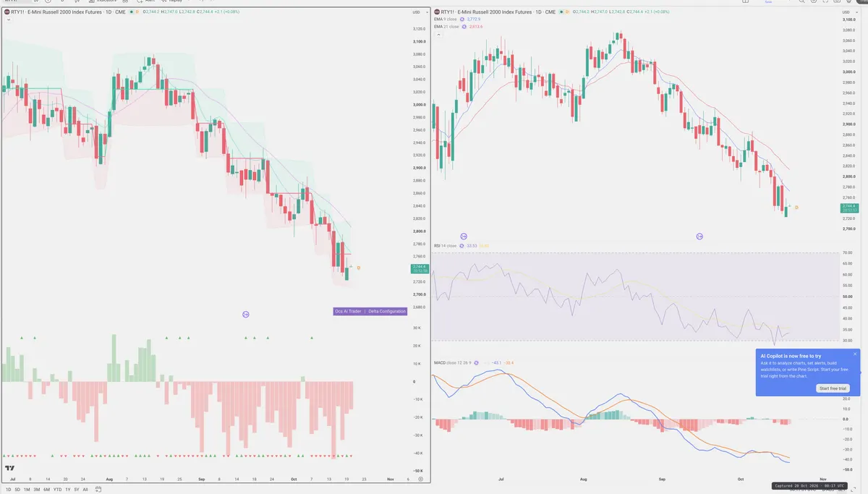Click the Start free trial button
The width and height of the screenshot is (868, 494).
(x=833, y=388)
